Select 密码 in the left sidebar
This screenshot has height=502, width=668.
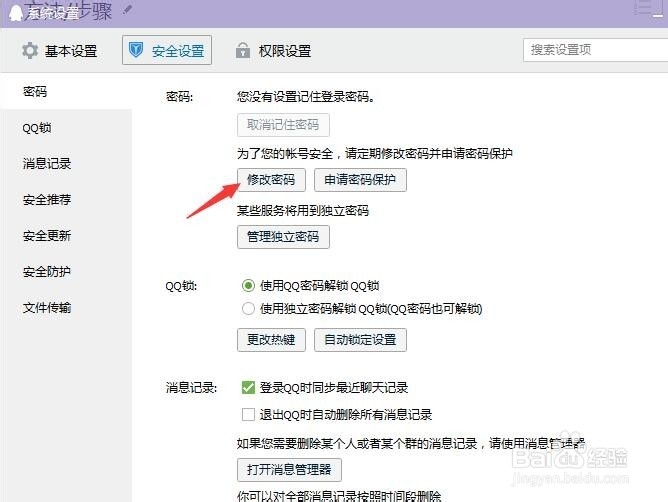pos(66,91)
